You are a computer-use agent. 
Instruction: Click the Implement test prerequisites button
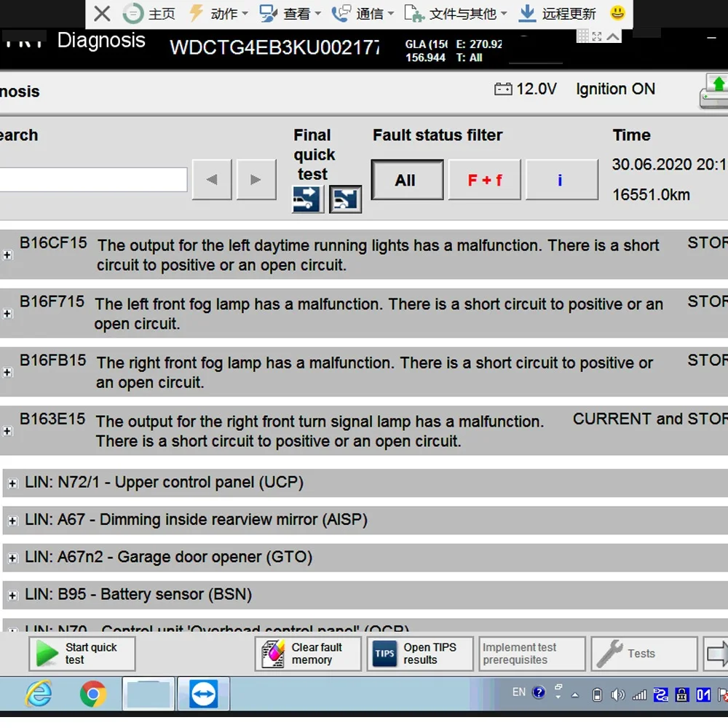tap(532, 654)
